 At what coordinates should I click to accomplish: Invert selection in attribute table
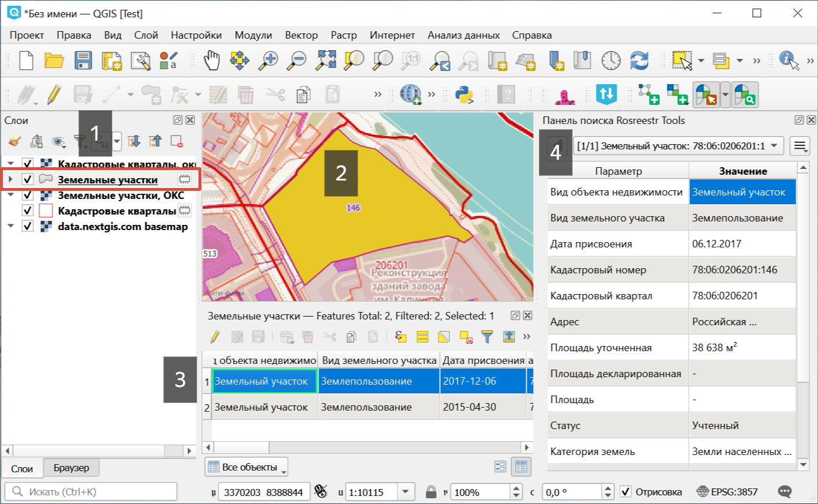point(444,336)
